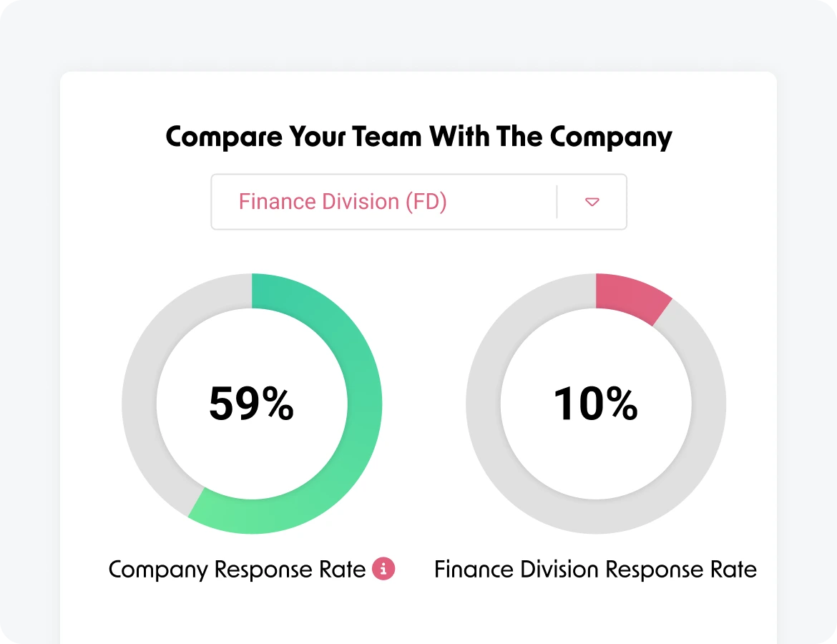Expand the team selector dropdown arrow

(x=592, y=202)
